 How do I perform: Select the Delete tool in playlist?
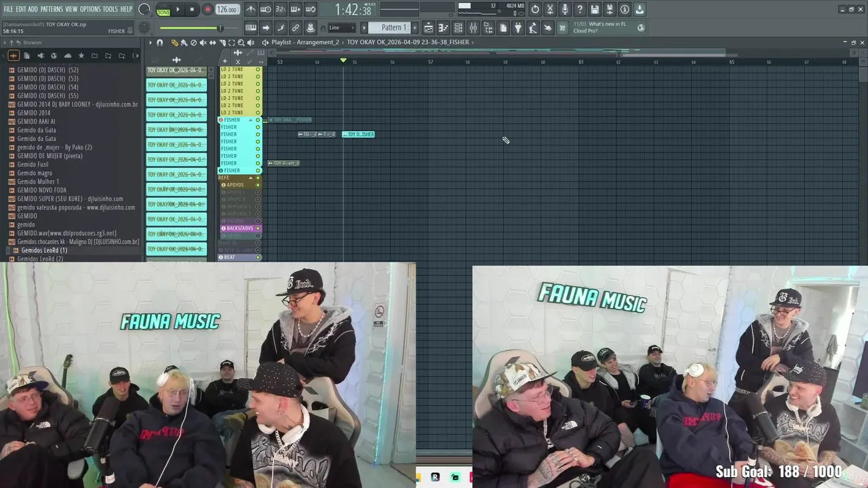pyautogui.click(x=193, y=42)
